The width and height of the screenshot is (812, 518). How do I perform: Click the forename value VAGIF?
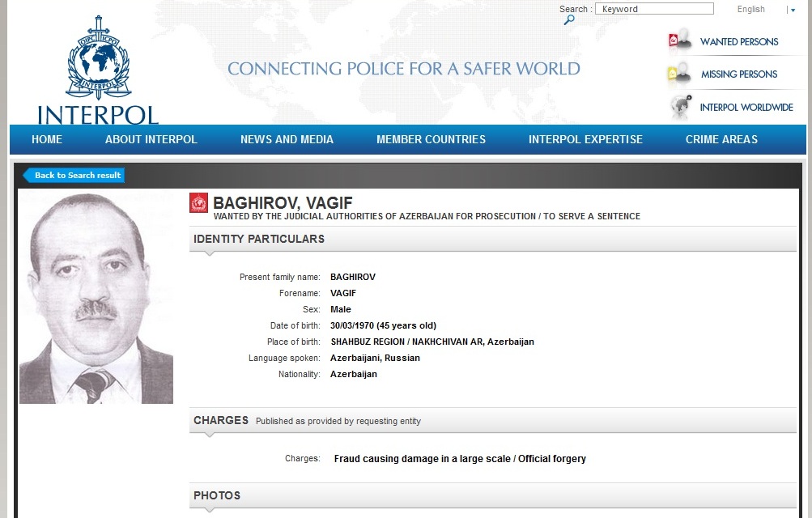coord(343,294)
